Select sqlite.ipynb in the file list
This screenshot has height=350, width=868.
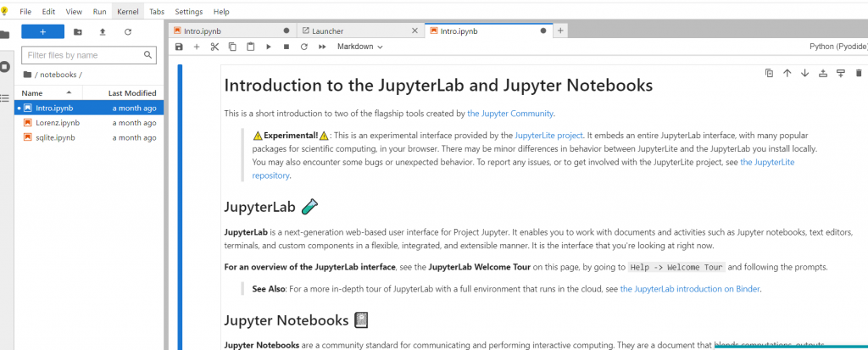(89, 137)
